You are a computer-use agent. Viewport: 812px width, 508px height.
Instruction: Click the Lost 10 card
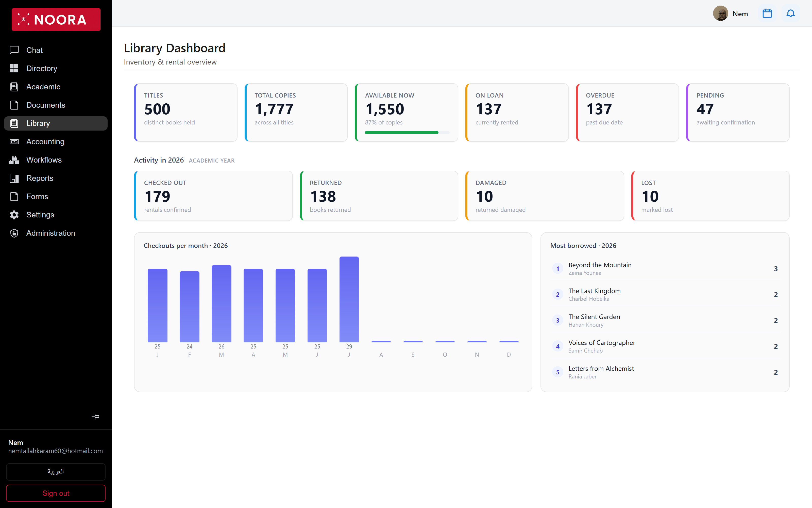pyautogui.click(x=710, y=196)
